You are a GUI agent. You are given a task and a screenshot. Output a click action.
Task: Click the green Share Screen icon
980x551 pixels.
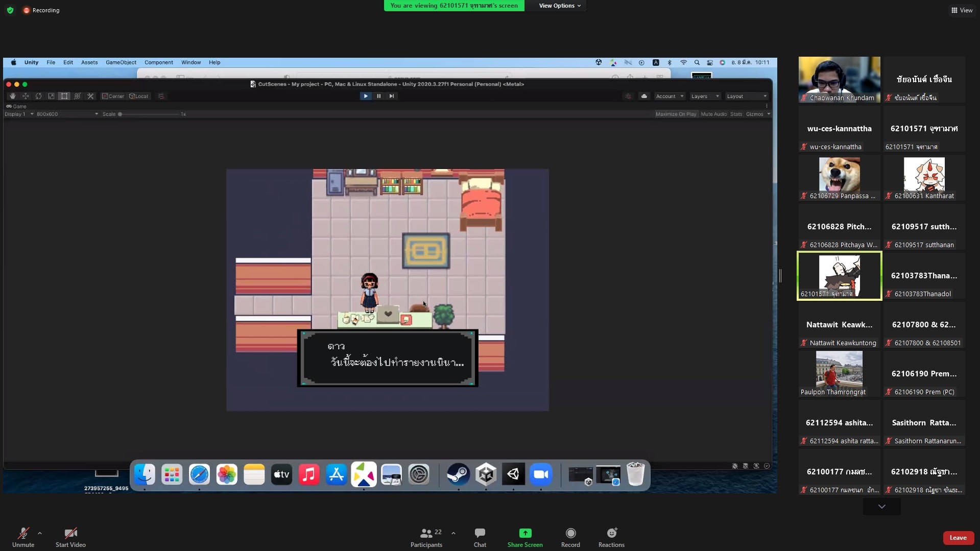(524, 533)
